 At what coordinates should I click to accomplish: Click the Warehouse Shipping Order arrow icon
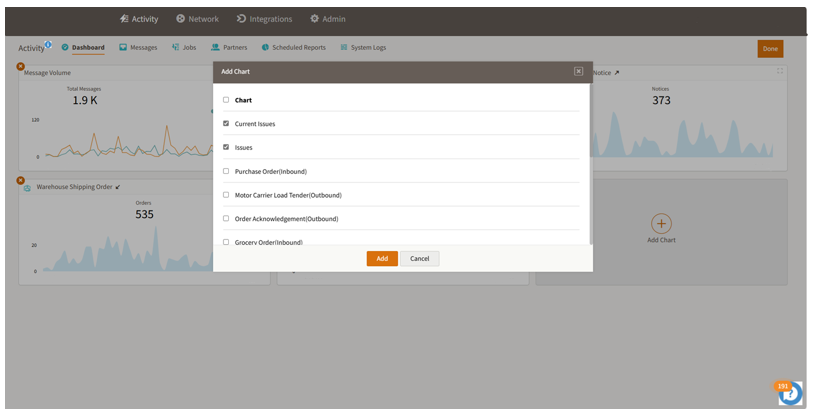(118, 187)
